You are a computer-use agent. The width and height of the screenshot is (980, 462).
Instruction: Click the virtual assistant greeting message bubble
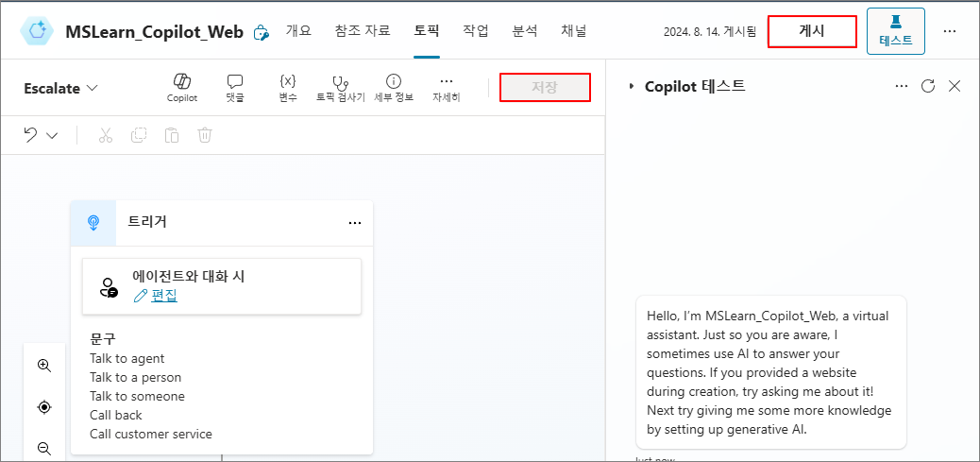[x=770, y=372]
